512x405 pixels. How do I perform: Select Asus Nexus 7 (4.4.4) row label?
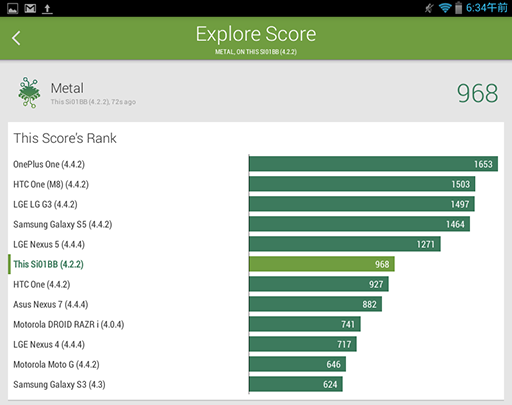51,304
